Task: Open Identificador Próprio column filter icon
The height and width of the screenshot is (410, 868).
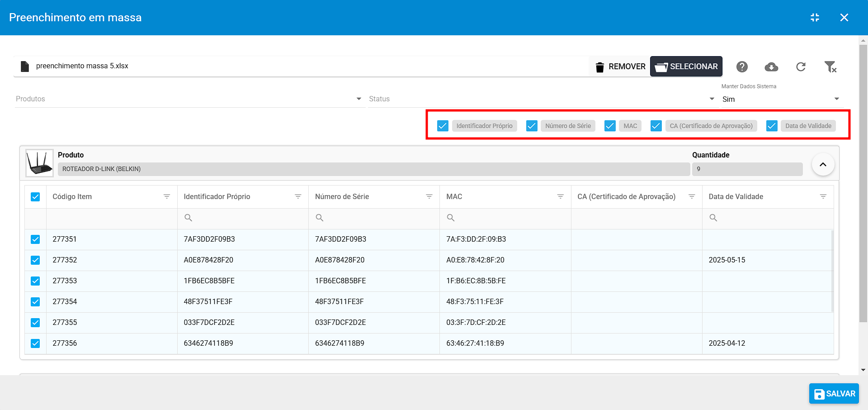Action: [x=298, y=196]
